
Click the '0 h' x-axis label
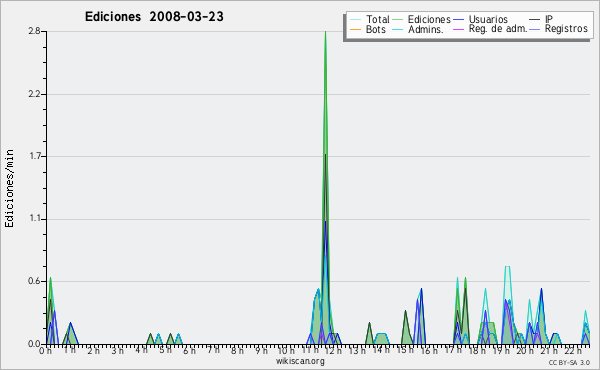click(x=46, y=351)
